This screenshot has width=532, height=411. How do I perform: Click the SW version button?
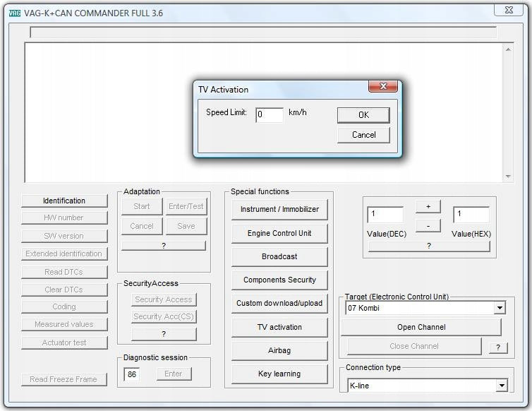pos(64,236)
